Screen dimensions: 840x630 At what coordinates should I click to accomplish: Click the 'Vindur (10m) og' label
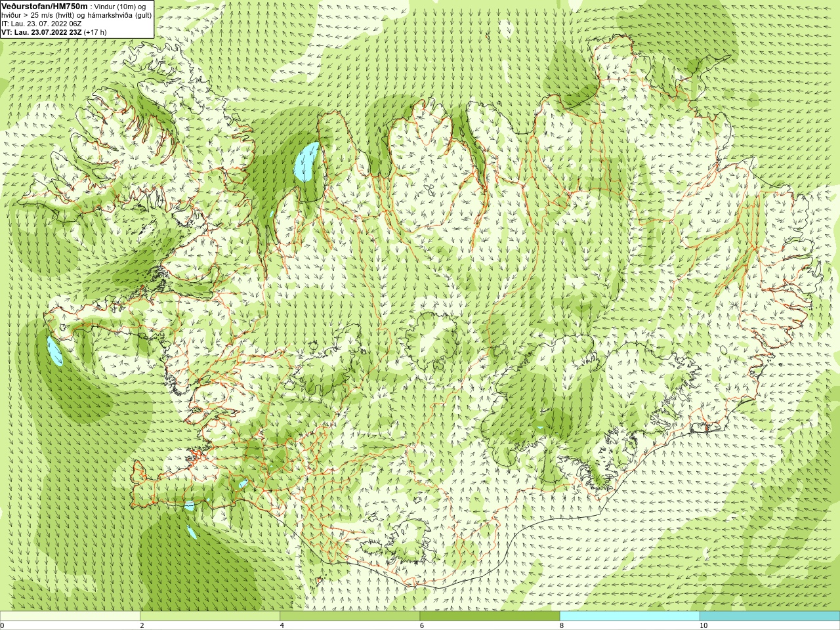coord(120,7)
